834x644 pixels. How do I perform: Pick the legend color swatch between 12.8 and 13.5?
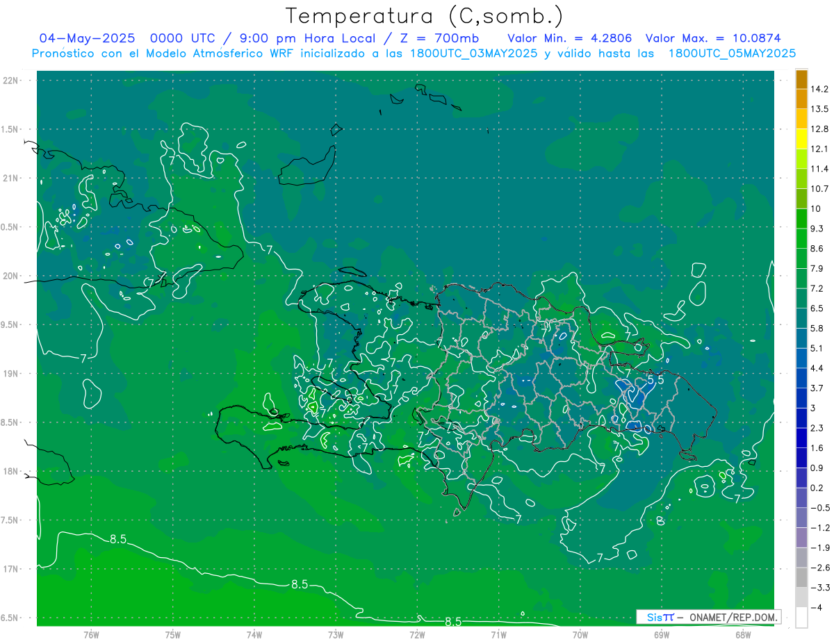801,119
